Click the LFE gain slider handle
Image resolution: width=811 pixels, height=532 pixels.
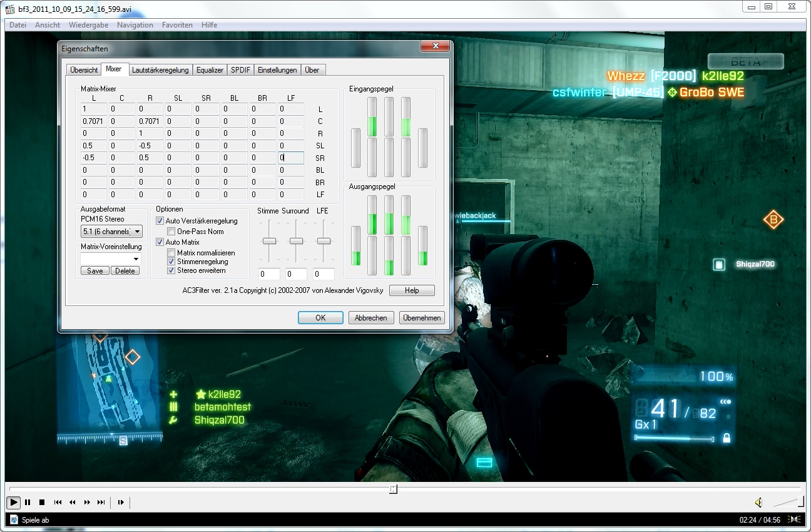click(x=324, y=241)
